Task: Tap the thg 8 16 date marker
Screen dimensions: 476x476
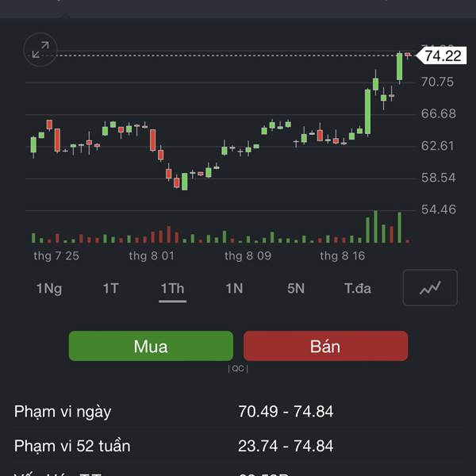Action: tap(343, 255)
